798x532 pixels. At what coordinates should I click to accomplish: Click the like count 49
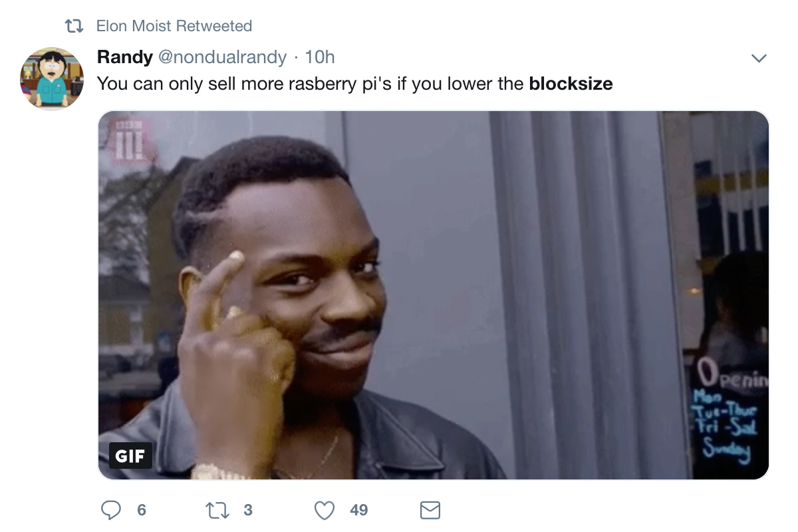358,510
